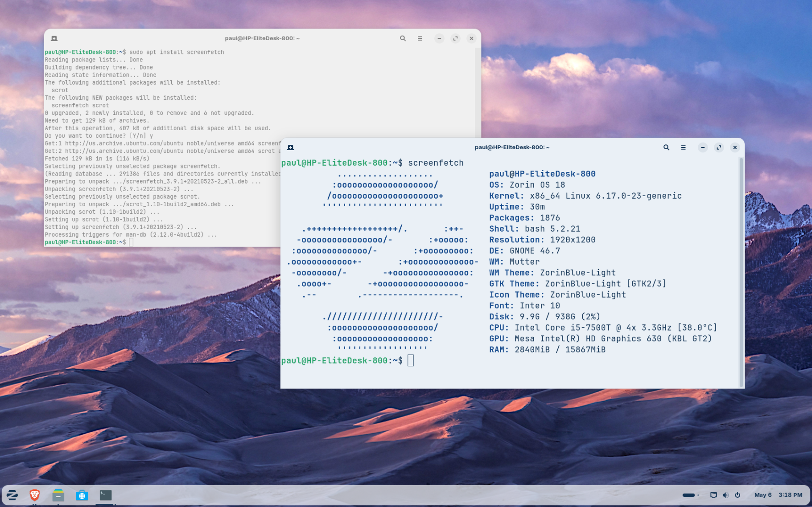Viewport: 812px width, 507px height.
Task: Click the cursor at back terminal's last prompt
Action: pos(131,242)
